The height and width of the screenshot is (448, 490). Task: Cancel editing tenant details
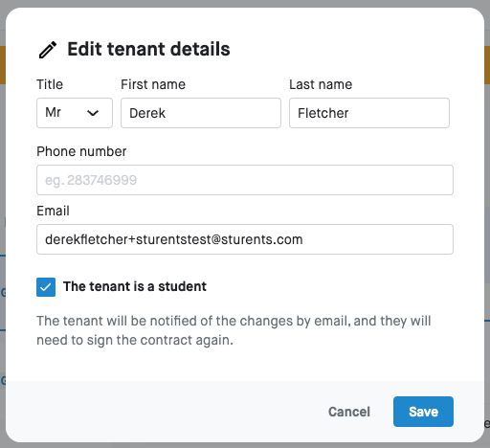349,412
